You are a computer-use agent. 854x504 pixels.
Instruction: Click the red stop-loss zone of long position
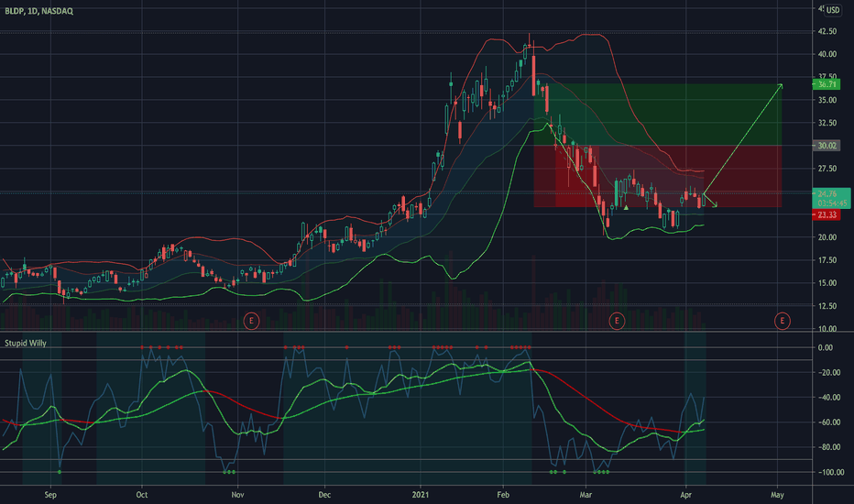point(658,176)
